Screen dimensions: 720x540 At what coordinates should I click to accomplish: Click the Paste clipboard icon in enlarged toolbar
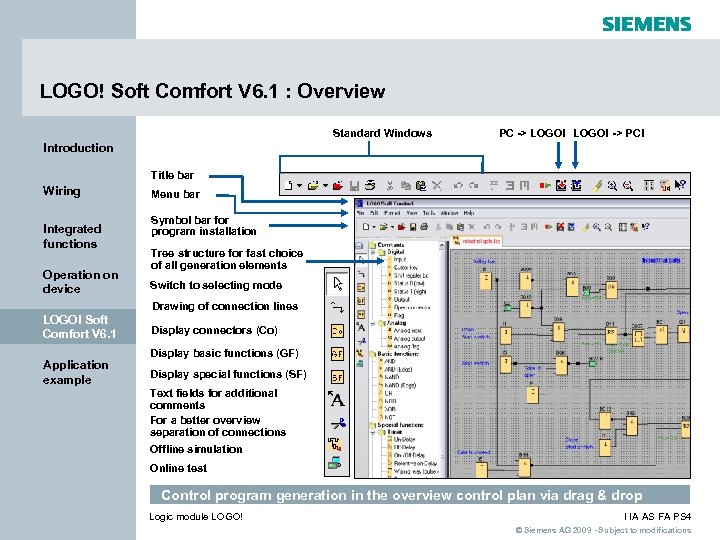point(421,186)
